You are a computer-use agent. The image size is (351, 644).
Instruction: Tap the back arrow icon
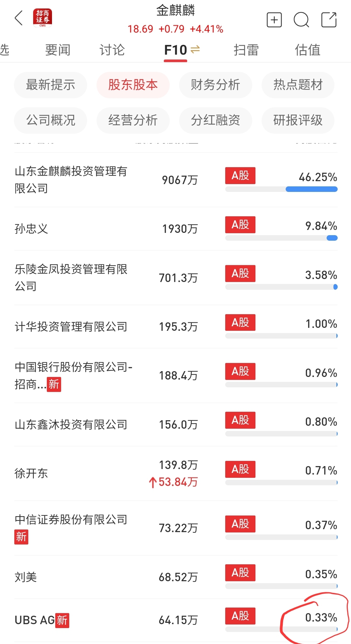(19, 18)
